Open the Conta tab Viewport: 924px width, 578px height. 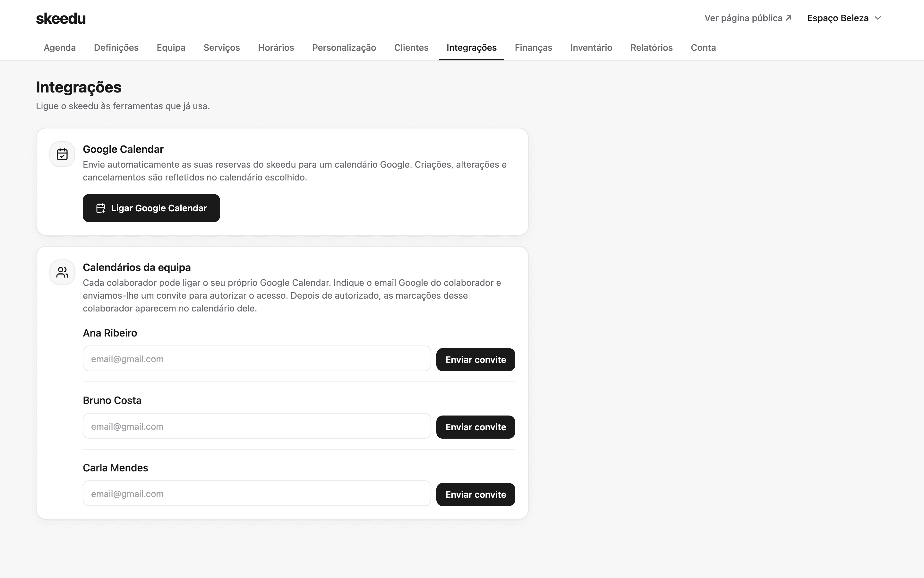(703, 48)
